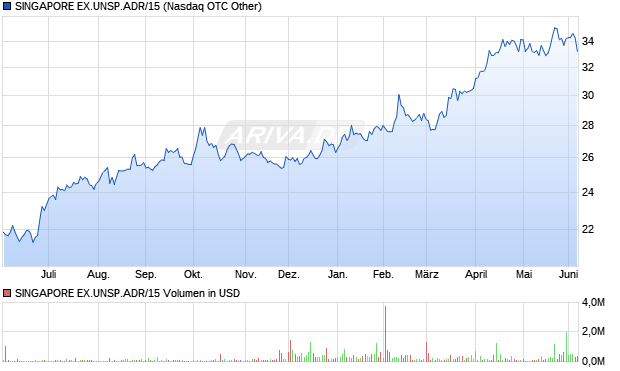Click the price axis value 22
This screenshot has width=620, height=371.
(x=588, y=229)
